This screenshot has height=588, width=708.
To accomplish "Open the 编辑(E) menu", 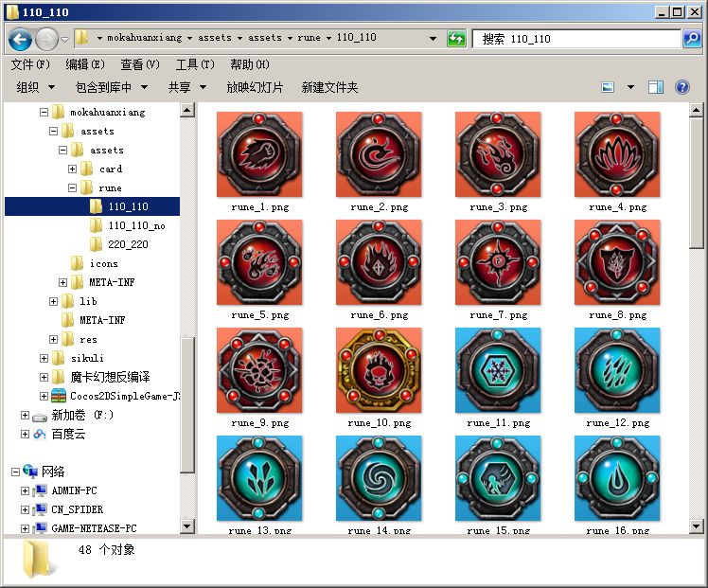I will 85,64.
